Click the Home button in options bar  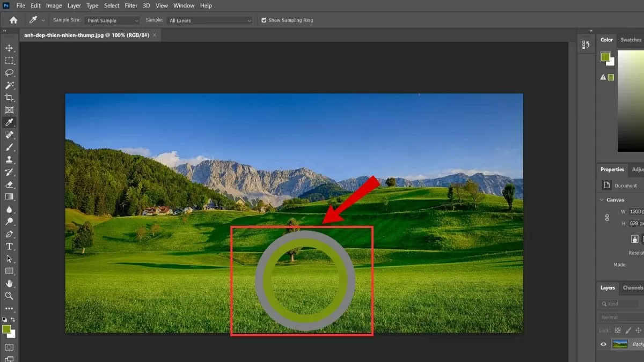click(x=13, y=20)
